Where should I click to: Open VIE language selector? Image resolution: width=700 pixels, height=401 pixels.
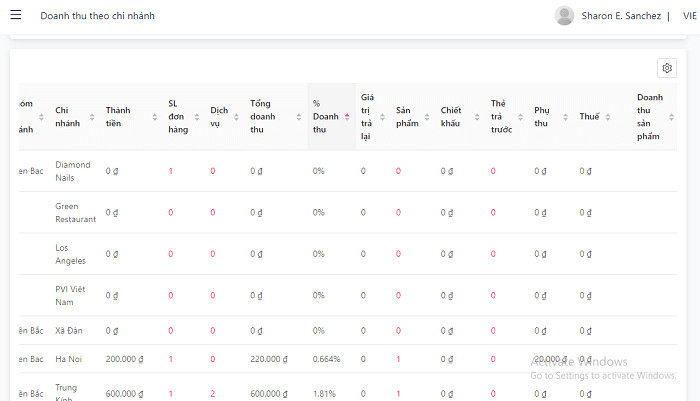(688, 16)
